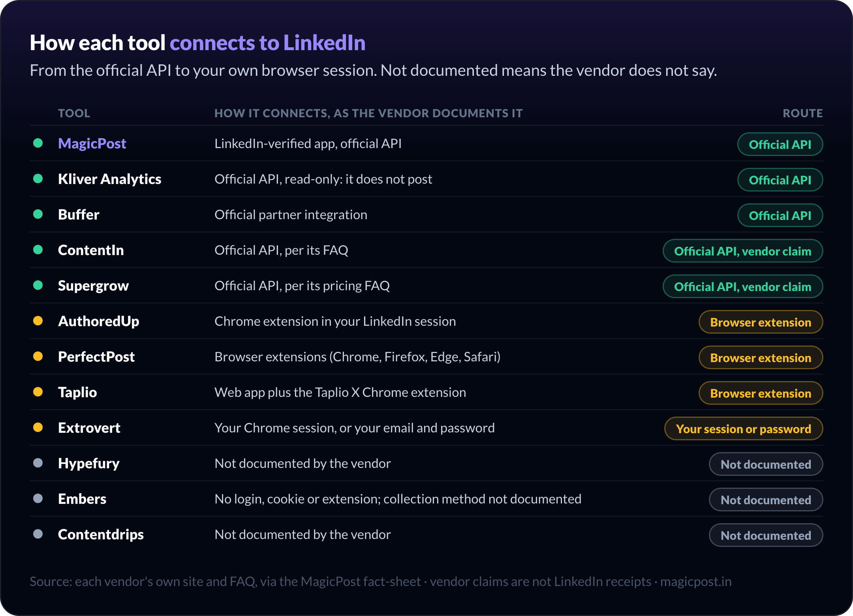Click the gray dot next to Contentdrips
This screenshot has width=853, height=616.
tap(38, 534)
